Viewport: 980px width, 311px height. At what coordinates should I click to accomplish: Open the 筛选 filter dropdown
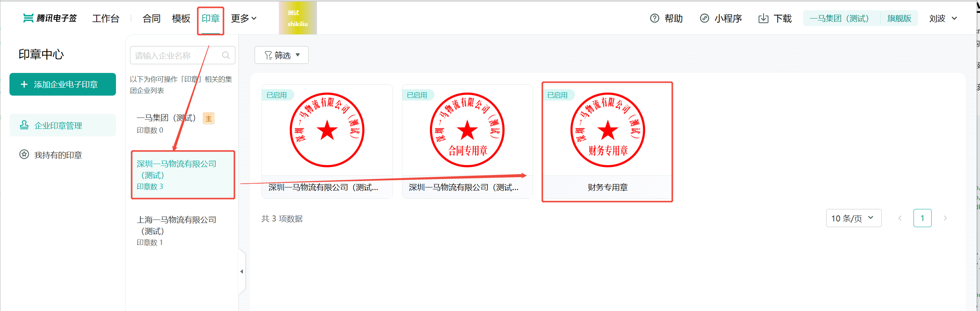pos(281,55)
